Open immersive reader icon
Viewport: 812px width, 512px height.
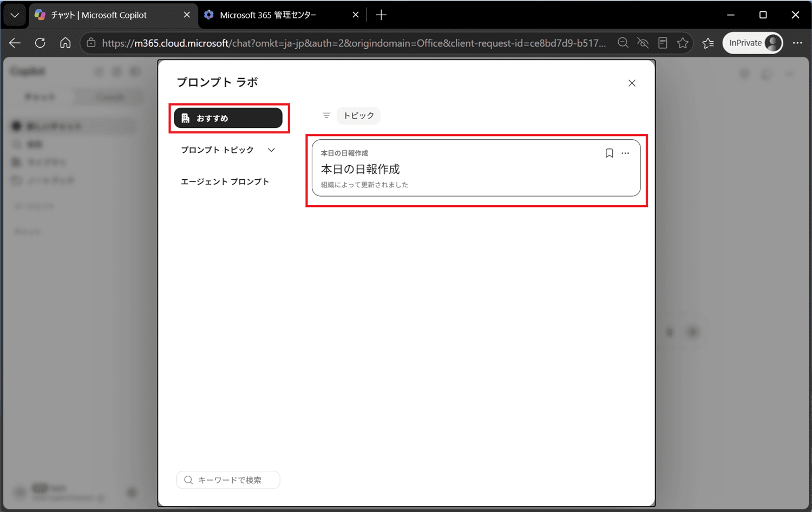663,43
